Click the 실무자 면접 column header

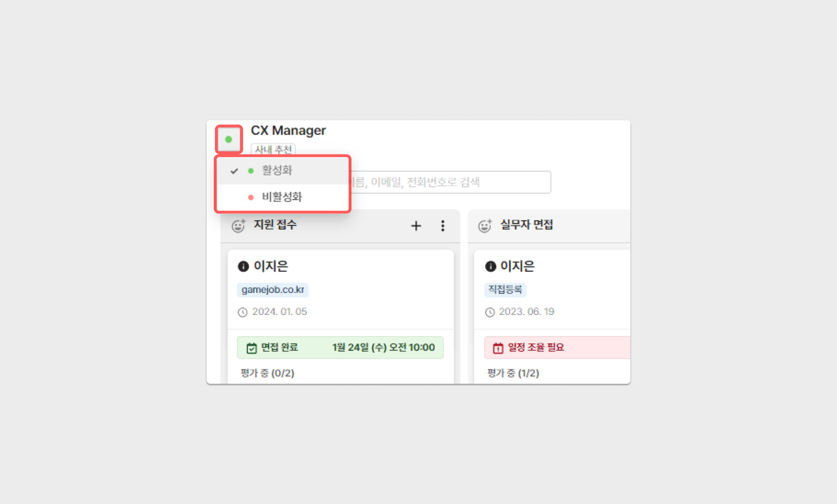tap(526, 225)
